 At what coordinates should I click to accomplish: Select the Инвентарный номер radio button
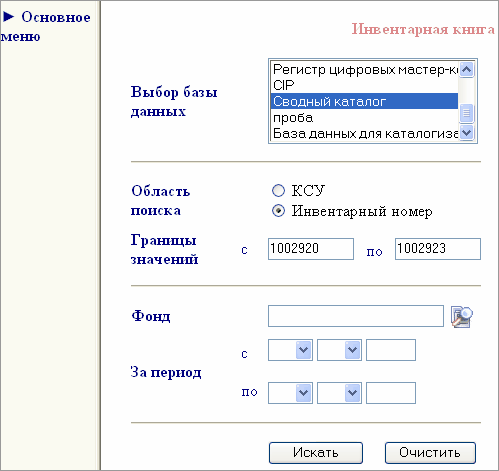(278, 211)
